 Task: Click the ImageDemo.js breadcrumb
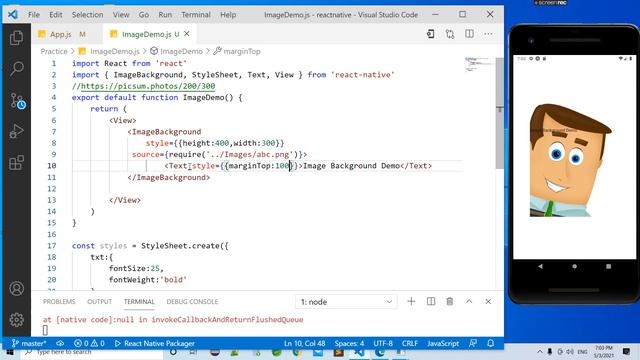click(x=115, y=51)
